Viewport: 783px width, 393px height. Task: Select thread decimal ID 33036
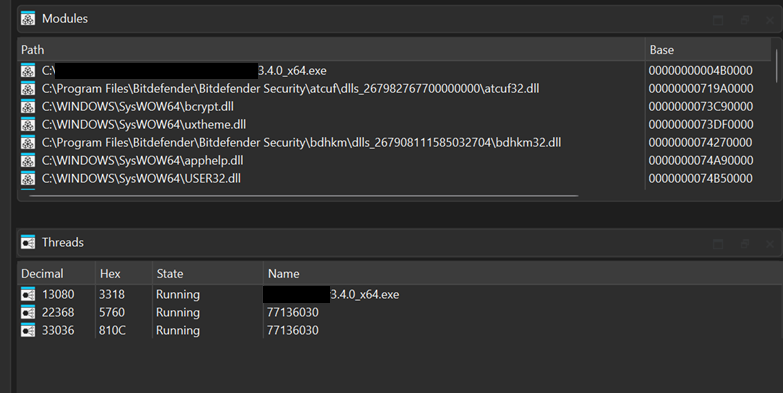[x=58, y=330]
